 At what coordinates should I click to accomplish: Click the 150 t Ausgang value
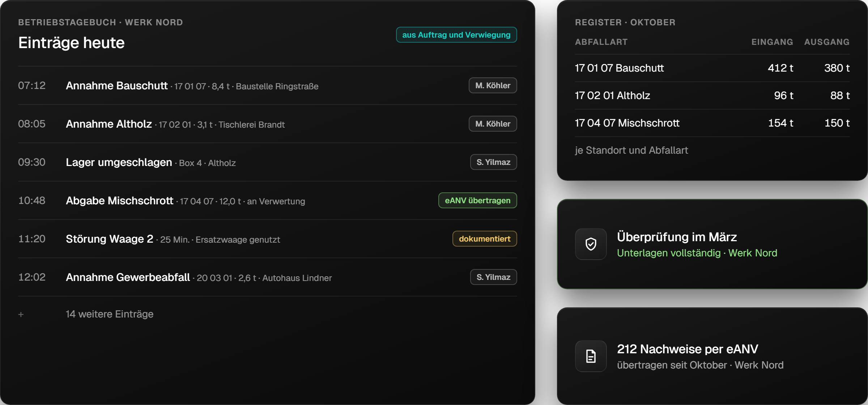pyautogui.click(x=837, y=123)
